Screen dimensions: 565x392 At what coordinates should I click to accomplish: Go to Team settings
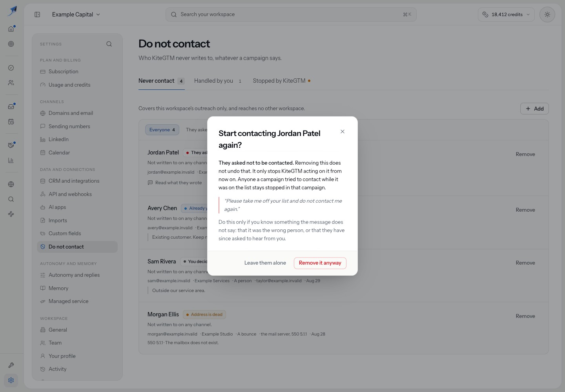[x=77, y=343]
